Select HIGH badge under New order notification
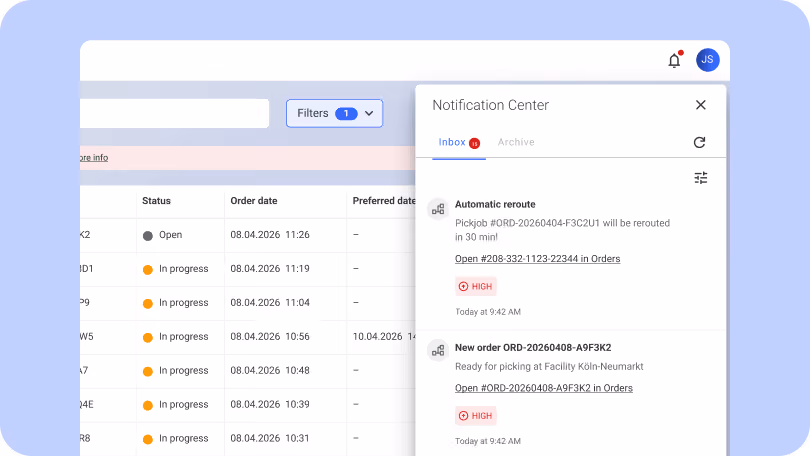Viewport: 810px width, 456px height. [x=476, y=416]
